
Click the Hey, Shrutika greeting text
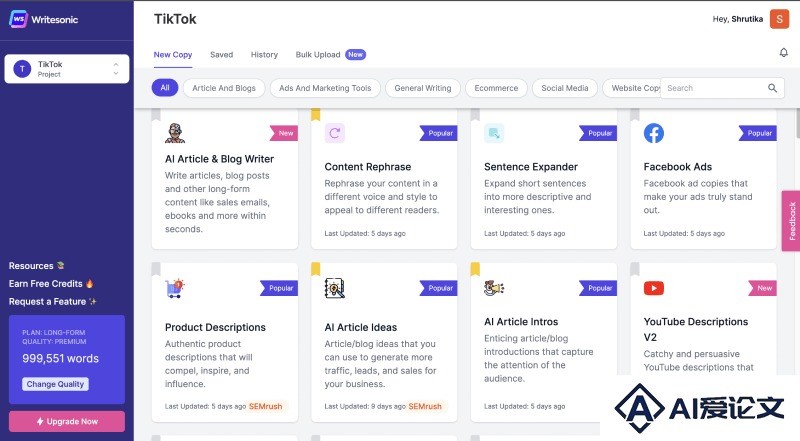[x=738, y=19]
